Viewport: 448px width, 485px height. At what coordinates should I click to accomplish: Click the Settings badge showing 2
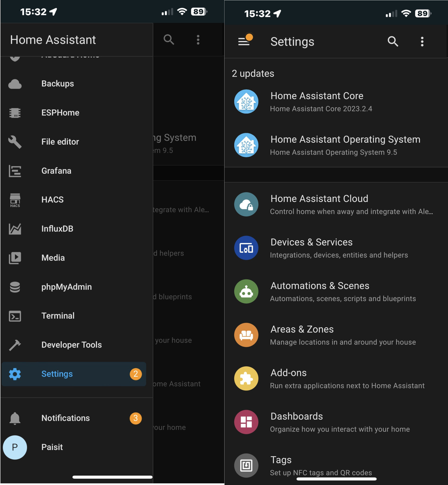(136, 374)
